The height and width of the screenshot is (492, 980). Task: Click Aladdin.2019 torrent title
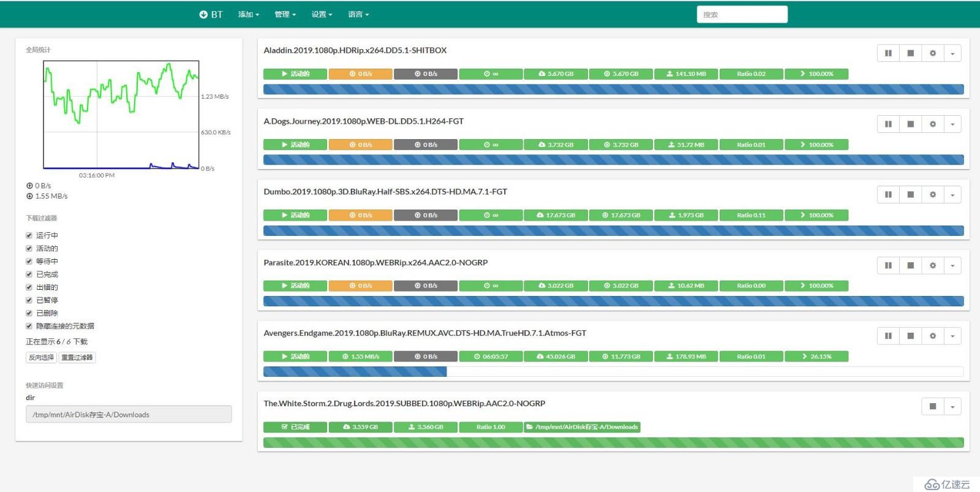point(355,50)
